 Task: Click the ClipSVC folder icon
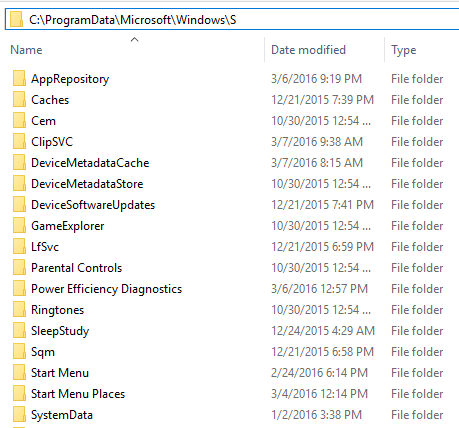coord(19,142)
